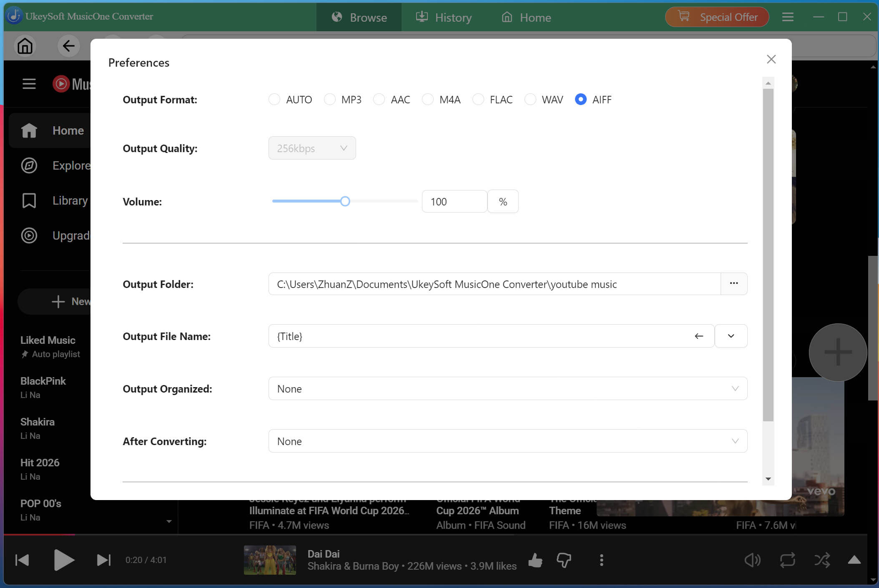This screenshot has height=588, width=879.
Task: Go back with the back arrow button
Action: click(x=68, y=46)
